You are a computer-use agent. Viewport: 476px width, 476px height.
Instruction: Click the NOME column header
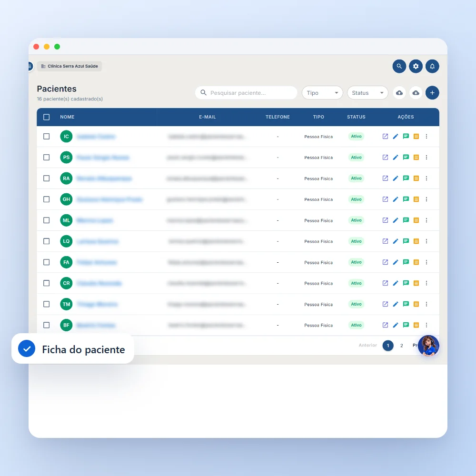(67, 117)
